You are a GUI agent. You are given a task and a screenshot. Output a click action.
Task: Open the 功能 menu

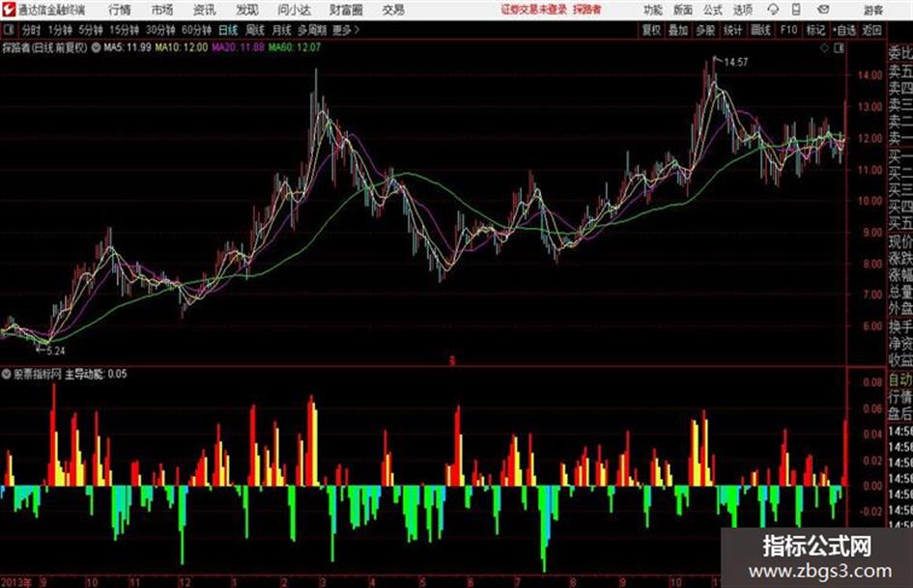(x=653, y=10)
